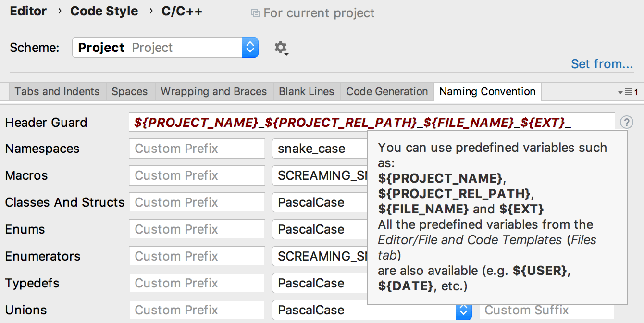Switch to the Spaces tab

click(129, 91)
